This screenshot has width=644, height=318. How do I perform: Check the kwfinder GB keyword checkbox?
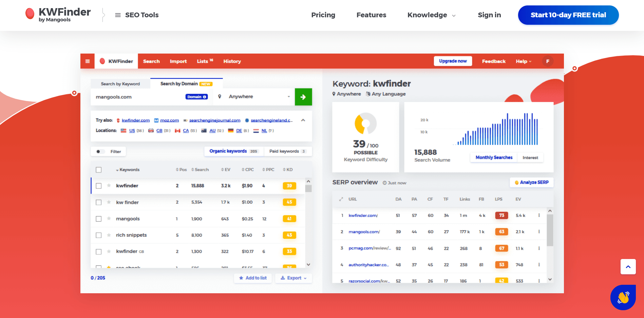(99, 252)
